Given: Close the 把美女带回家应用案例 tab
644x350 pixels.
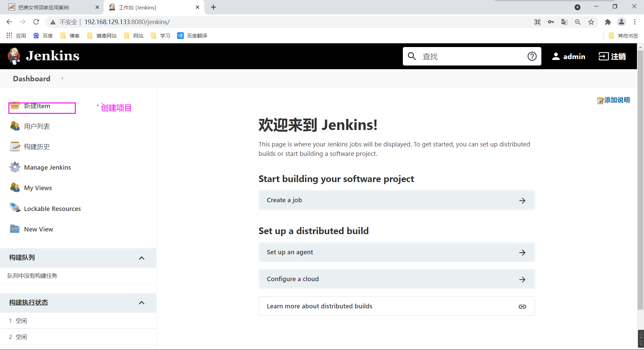Looking at the screenshot, I should pyautogui.click(x=97, y=7).
